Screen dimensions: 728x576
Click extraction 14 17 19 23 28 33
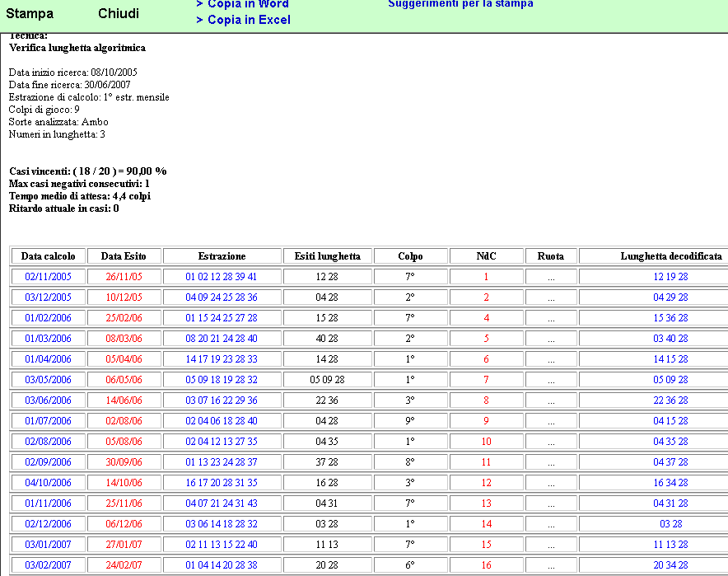[x=222, y=359]
